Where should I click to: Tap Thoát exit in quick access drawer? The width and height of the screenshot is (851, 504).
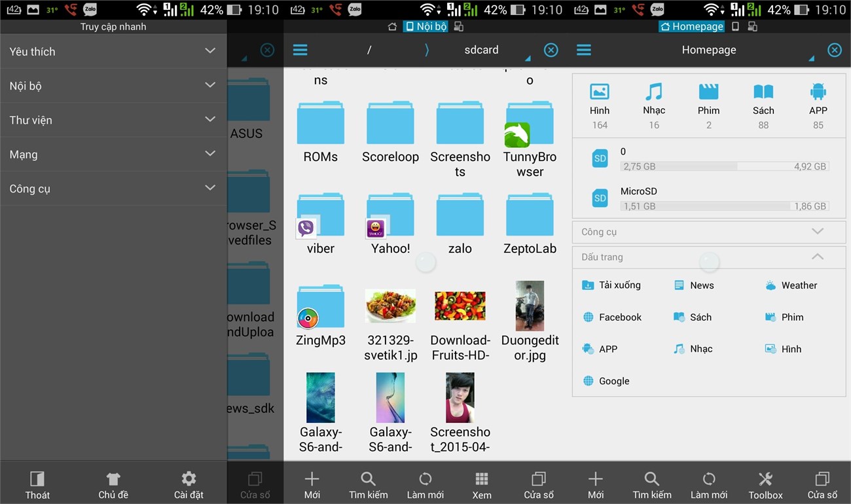pyautogui.click(x=37, y=486)
